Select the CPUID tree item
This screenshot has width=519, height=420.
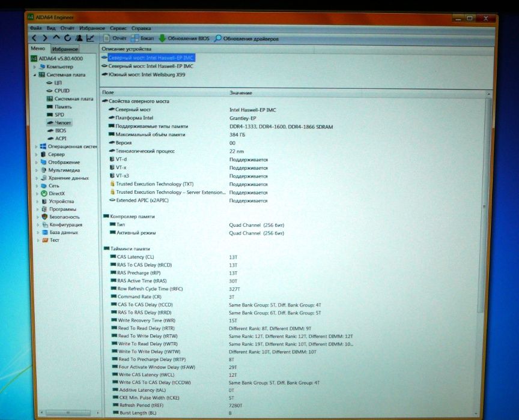(x=58, y=91)
